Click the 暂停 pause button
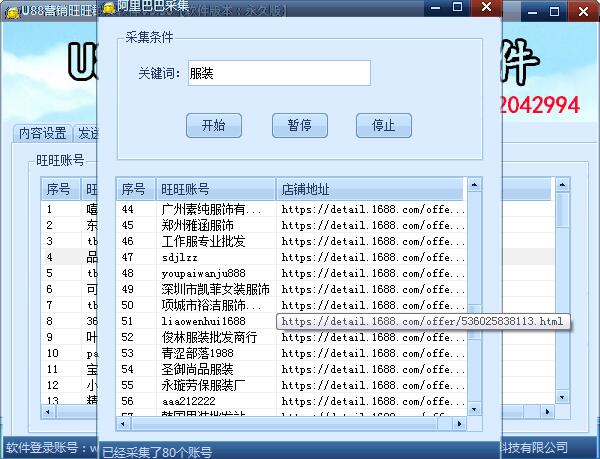This screenshot has height=459, width=600. pos(300,125)
